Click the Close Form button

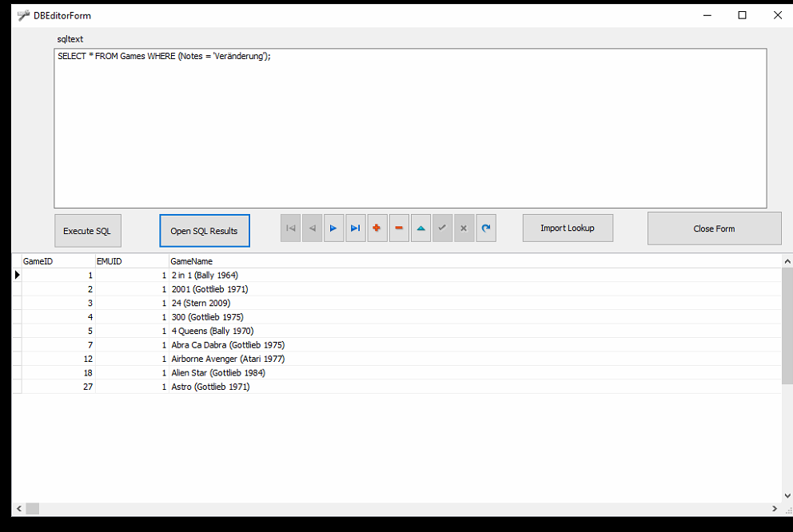click(x=714, y=228)
